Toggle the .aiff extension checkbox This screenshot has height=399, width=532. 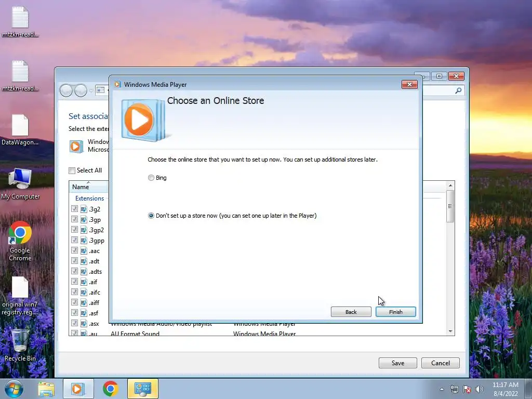pyautogui.click(x=74, y=302)
